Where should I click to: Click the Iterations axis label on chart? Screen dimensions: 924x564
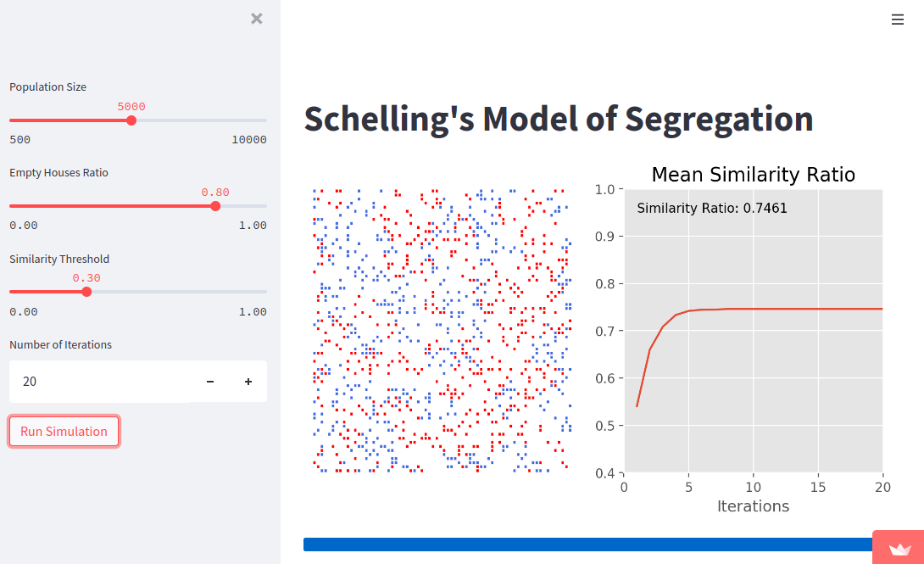point(753,505)
